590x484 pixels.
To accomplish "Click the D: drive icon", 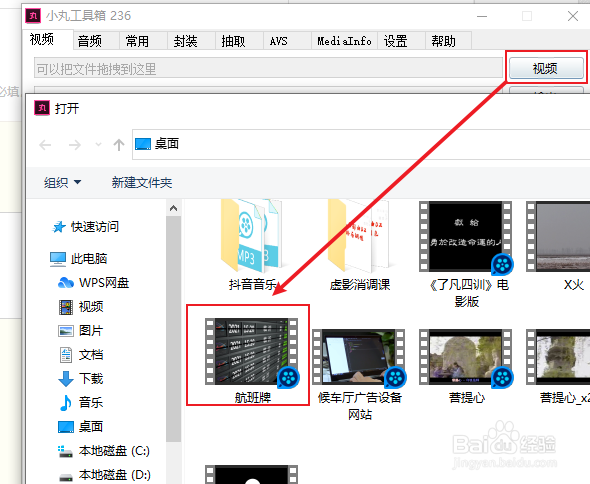I will tap(66, 477).
